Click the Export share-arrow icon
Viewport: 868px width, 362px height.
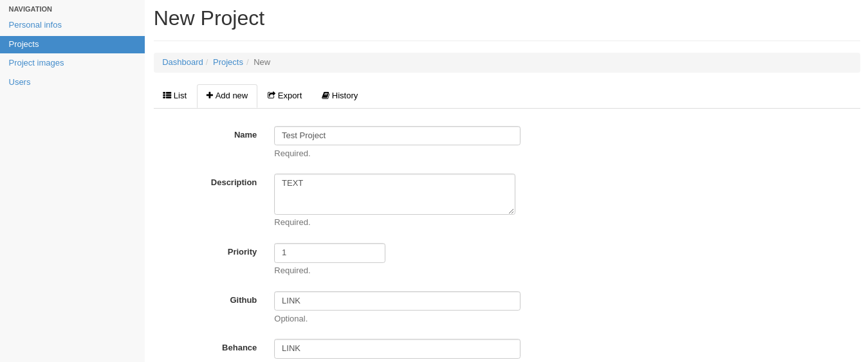pyautogui.click(x=272, y=95)
